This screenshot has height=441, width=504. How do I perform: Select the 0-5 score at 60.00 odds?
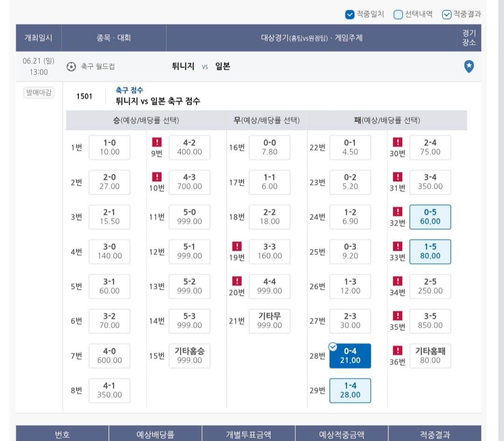click(430, 217)
